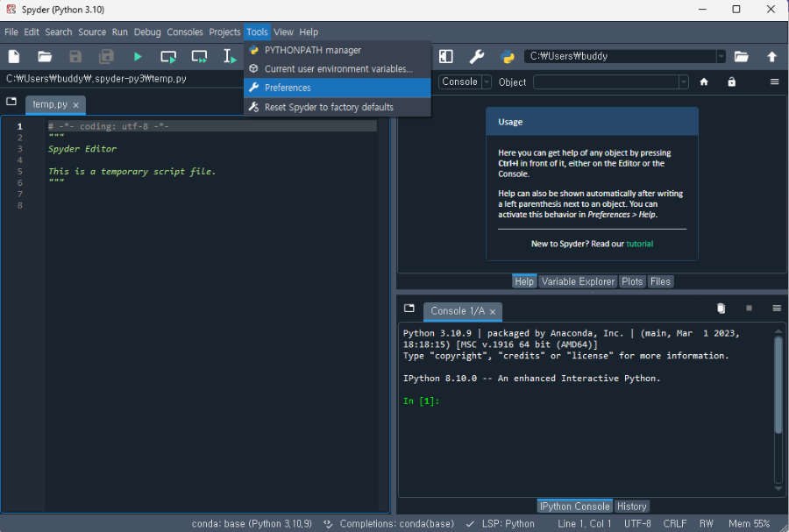
Task: Close Console 1/A tab
Action: (x=493, y=312)
